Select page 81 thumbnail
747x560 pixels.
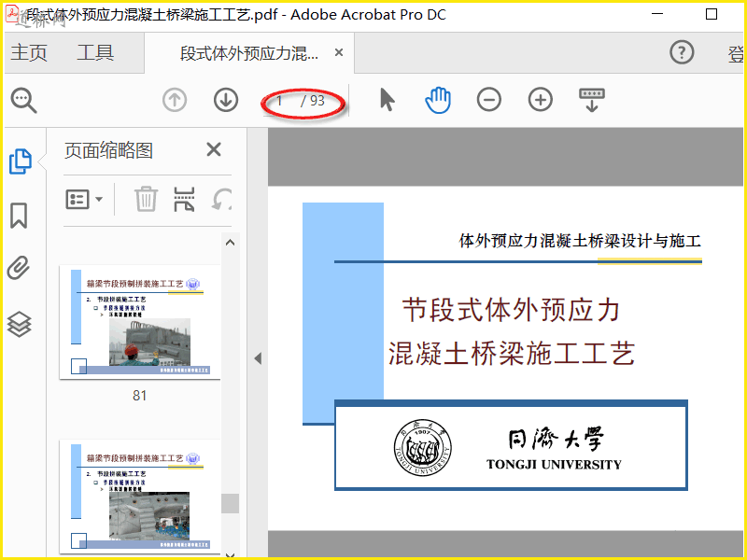coord(140,322)
